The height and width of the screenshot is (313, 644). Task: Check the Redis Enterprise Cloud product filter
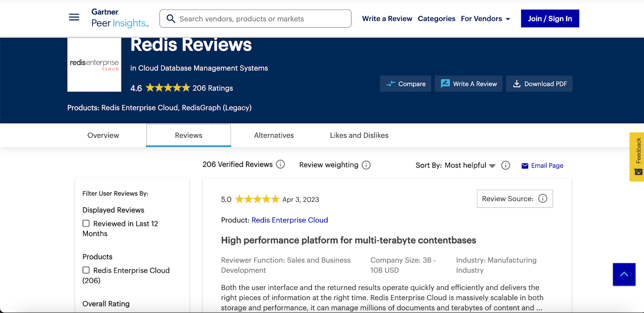[x=86, y=270]
